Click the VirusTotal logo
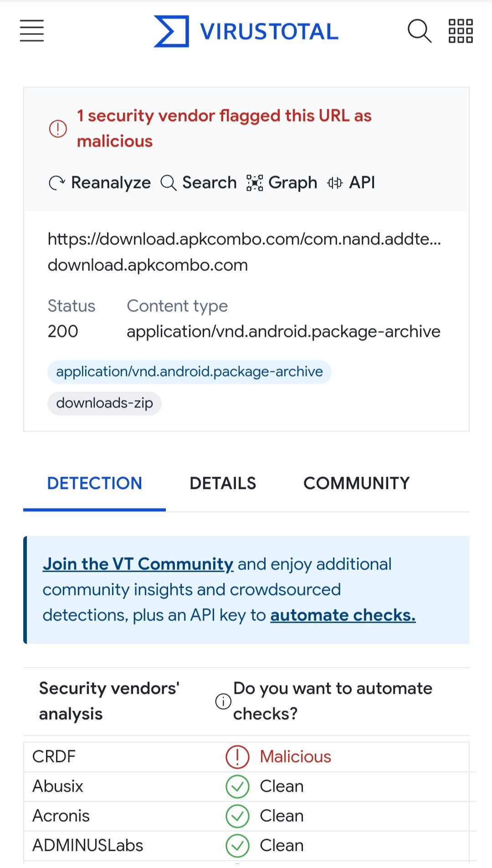Screen dimensions: 492x868 (246, 31)
